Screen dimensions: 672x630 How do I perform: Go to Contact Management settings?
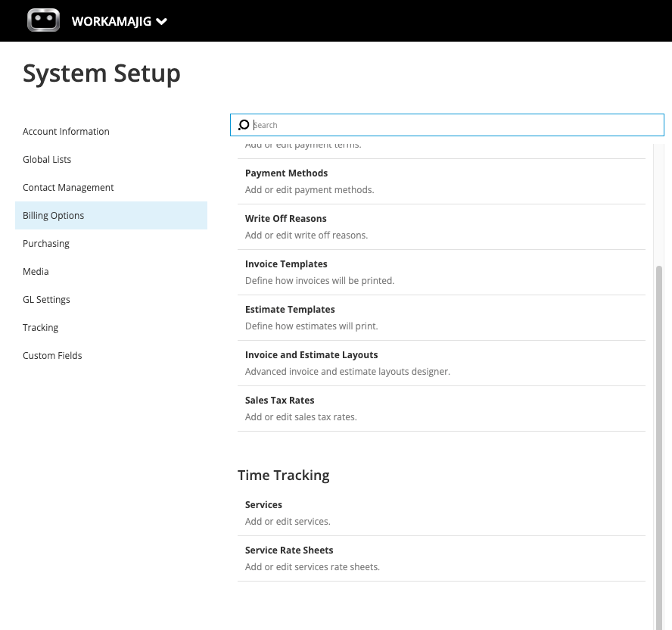click(68, 188)
